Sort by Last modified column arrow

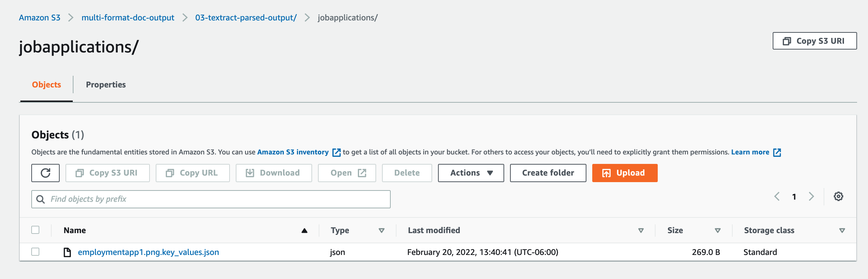click(x=641, y=231)
